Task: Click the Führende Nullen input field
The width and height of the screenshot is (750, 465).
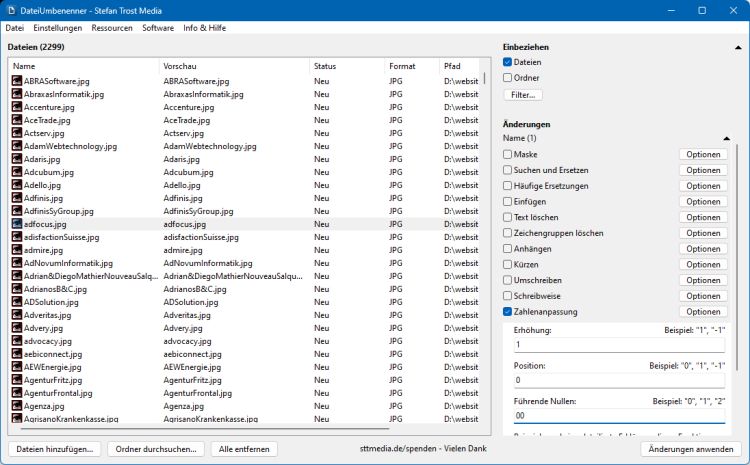Action: (x=619, y=415)
